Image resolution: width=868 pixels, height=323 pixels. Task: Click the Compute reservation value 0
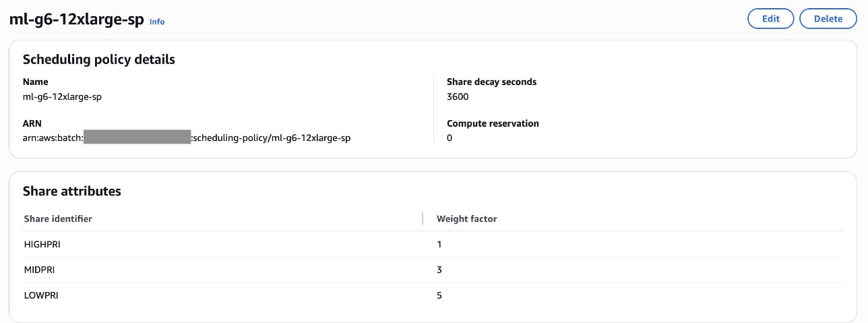[449, 138]
